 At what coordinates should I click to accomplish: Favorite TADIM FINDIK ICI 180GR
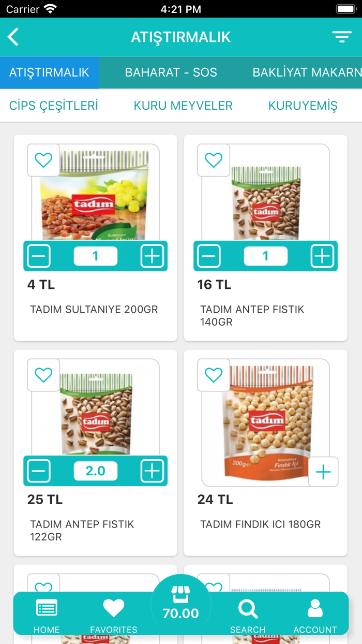(x=214, y=375)
